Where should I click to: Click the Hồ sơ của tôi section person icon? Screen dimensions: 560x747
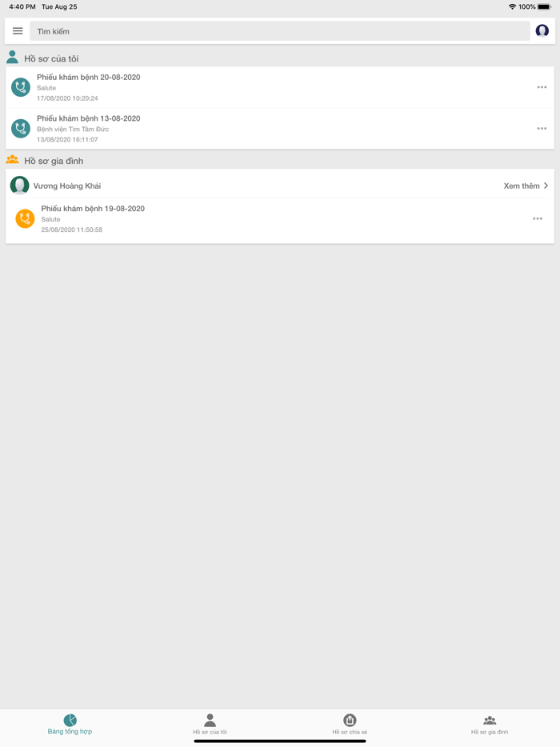click(x=12, y=57)
